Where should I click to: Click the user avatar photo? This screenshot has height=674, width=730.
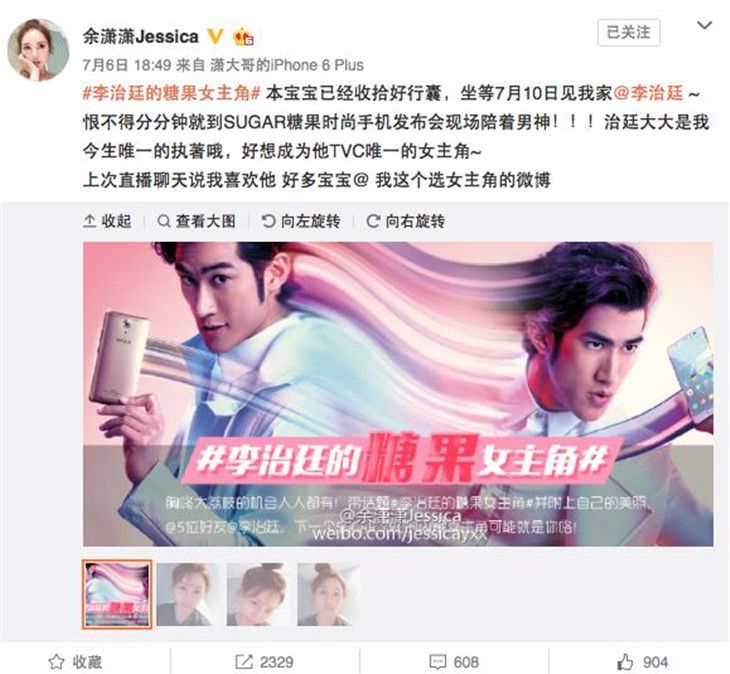38,50
